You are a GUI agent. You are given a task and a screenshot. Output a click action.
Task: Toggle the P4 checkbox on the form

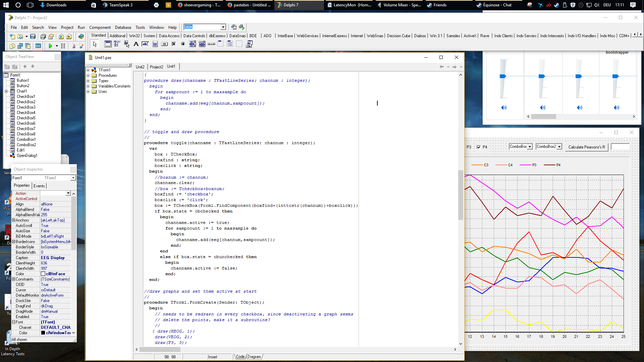pyautogui.click(x=479, y=147)
